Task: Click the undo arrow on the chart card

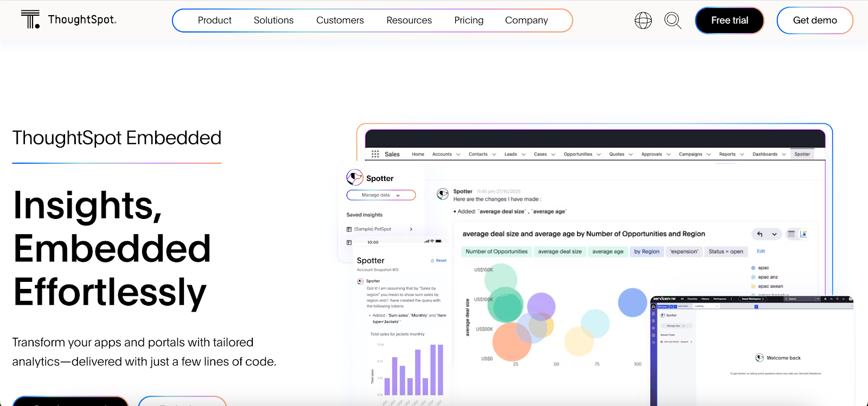Action: (x=759, y=234)
